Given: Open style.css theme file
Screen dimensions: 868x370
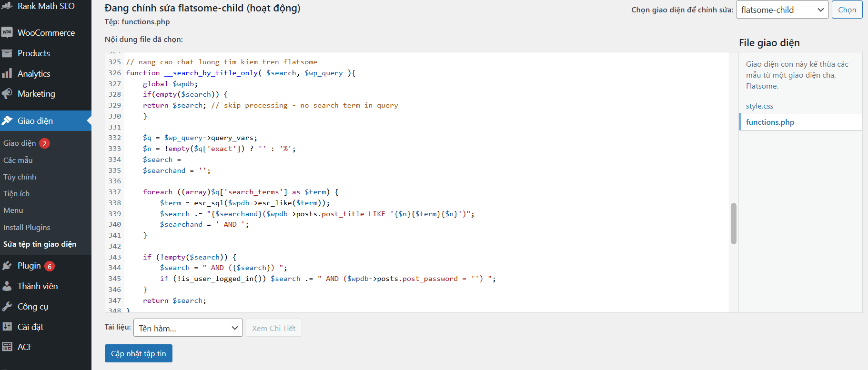Looking at the screenshot, I should coord(759,106).
